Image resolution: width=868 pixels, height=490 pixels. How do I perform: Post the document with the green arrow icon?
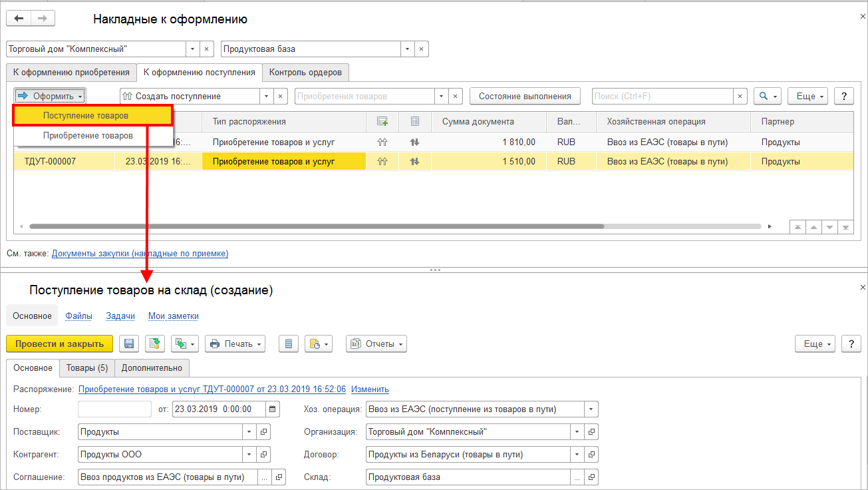coord(155,344)
